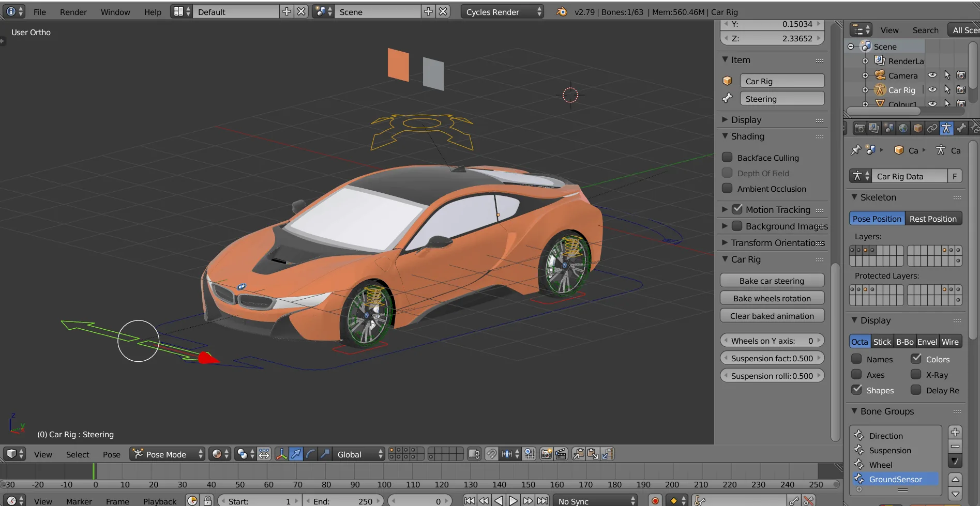Open the Render menu
Viewport: 980px width, 506px height.
click(x=73, y=11)
